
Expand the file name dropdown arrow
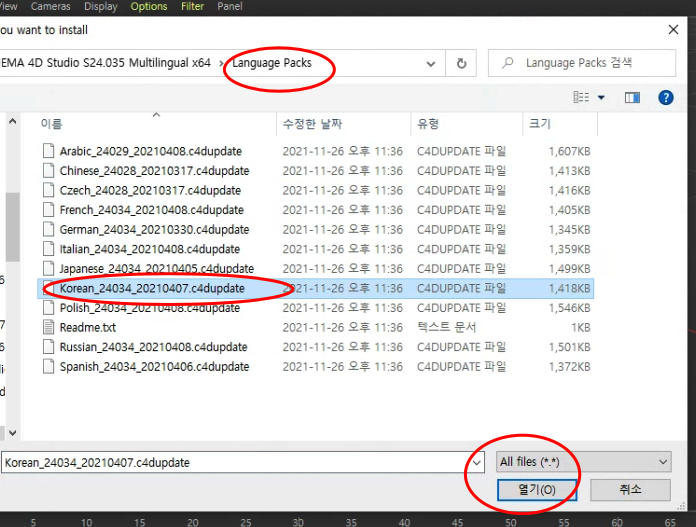point(476,463)
